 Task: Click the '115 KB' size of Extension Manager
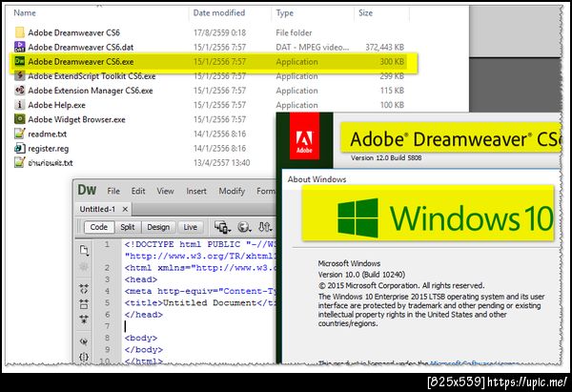coord(392,91)
